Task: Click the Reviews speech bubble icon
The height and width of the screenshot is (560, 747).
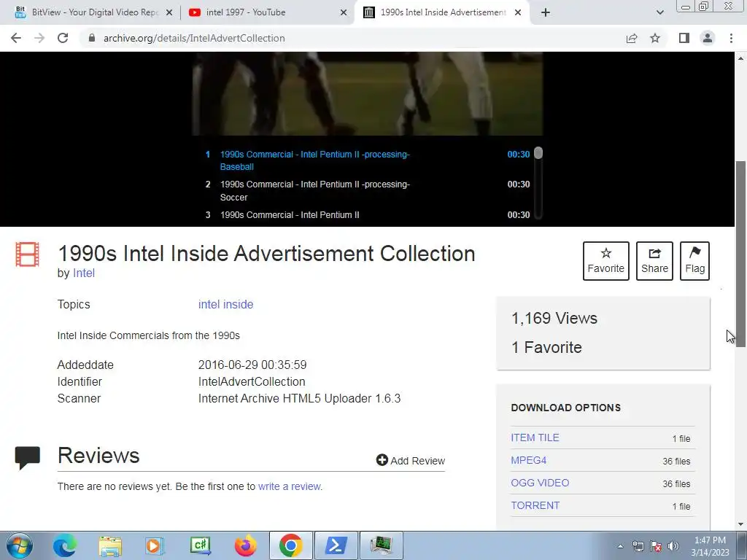Action: (x=28, y=458)
